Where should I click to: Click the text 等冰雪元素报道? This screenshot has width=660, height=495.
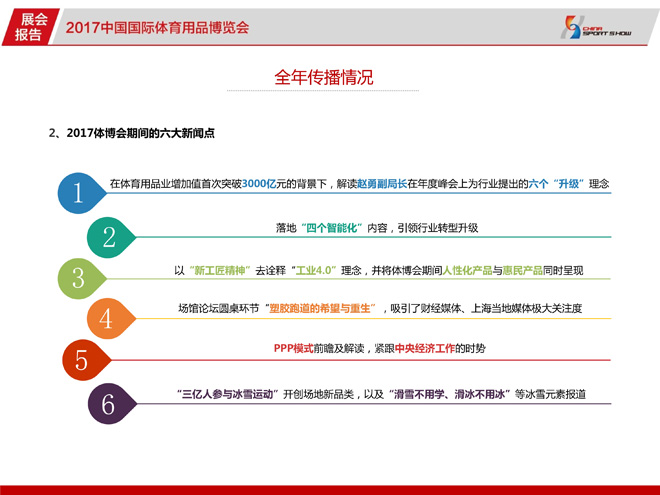point(550,394)
